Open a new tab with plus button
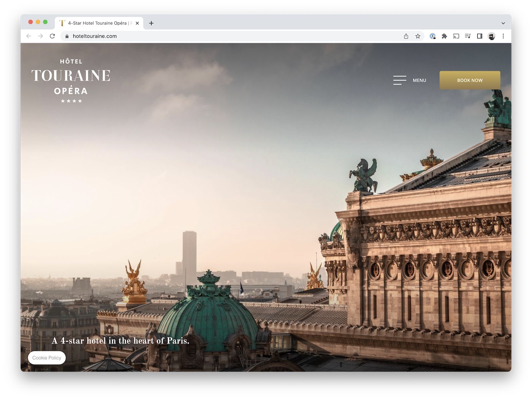Image resolution: width=532 pixels, height=399 pixels. click(x=151, y=23)
